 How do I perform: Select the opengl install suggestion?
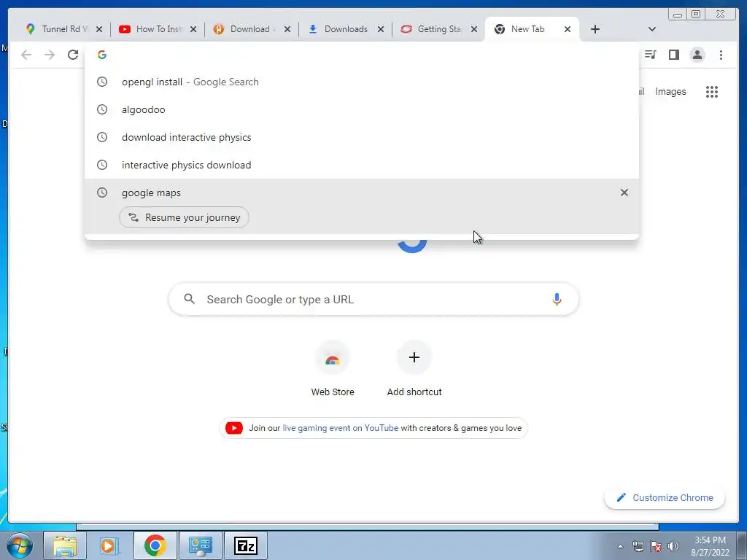tap(362, 82)
